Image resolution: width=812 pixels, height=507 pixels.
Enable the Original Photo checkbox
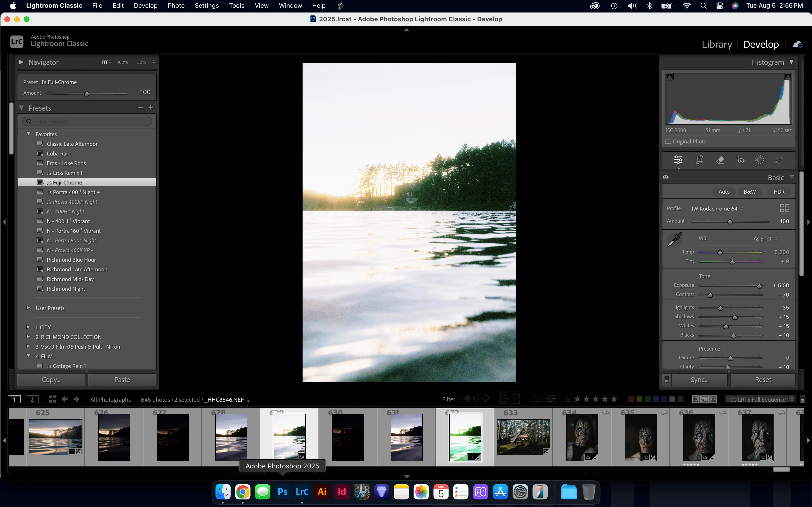[668, 141]
